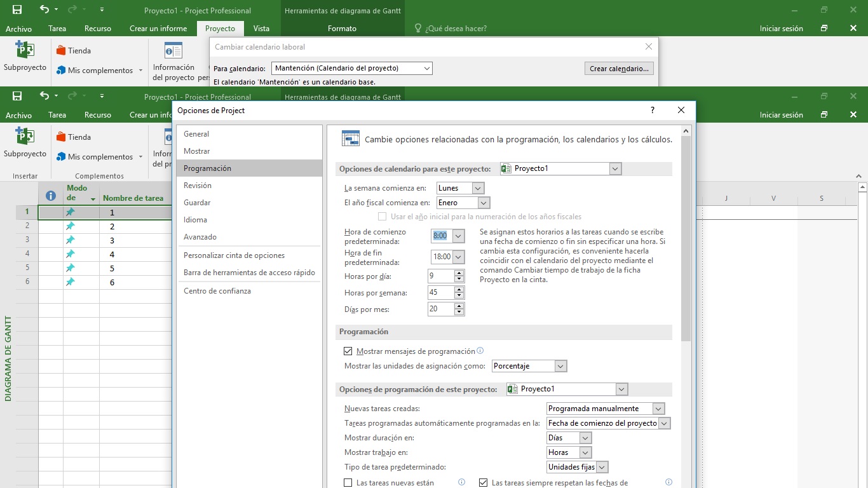Image resolution: width=868 pixels, height=488 pixels.
Task: Open the 'Modo de' column filter arrow
Action: 93,200
